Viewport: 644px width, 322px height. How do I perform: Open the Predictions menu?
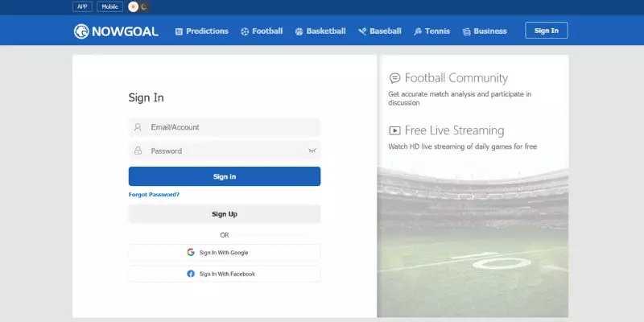pyautogui.click(x=201, y=31)
